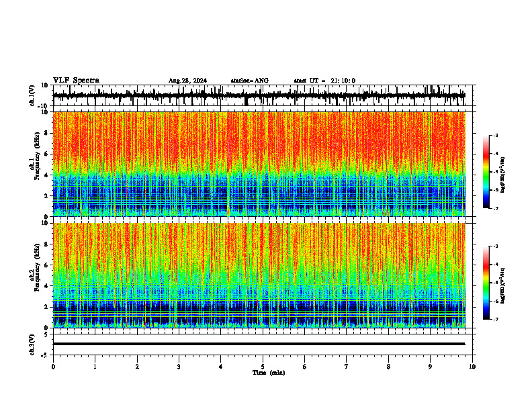Click tick label "7" on the Time axis
The height and width of the screenshot is (411, 532).
[347, 367]
